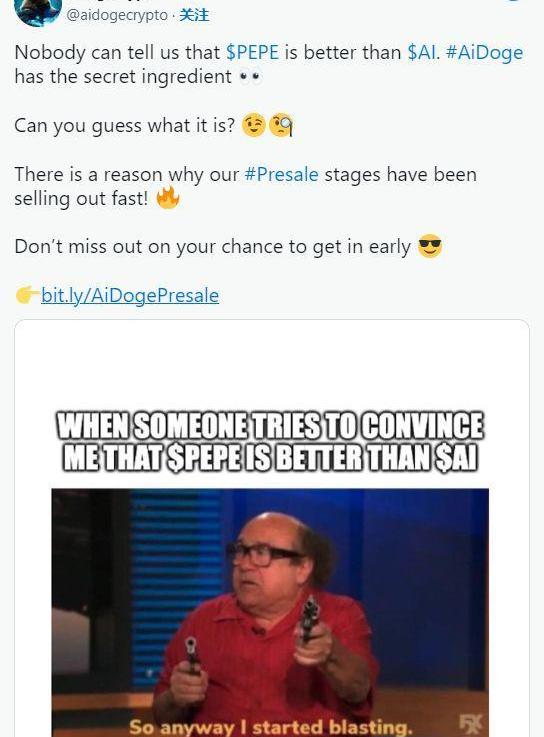Viewport: 544px width, 737px height.
Task: Open the #Presale hashtag
Action: (282, 174)
